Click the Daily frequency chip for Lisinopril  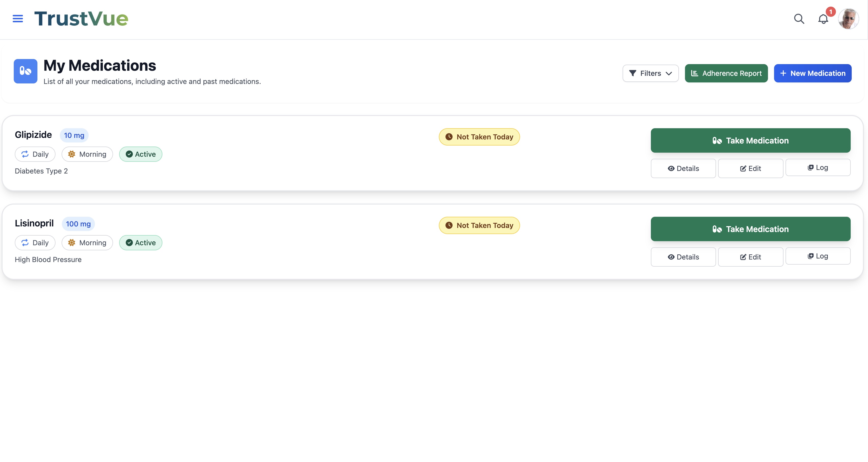35,242
